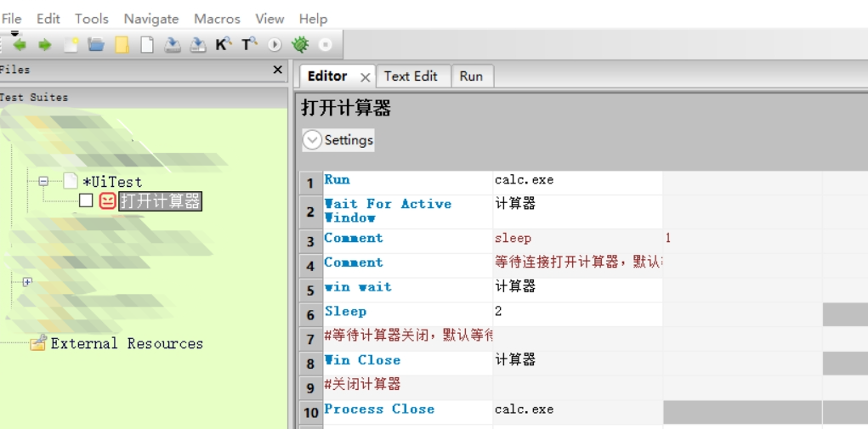Click the calc.exe argument in row 10
868x429 pixels.
[578, 412]
